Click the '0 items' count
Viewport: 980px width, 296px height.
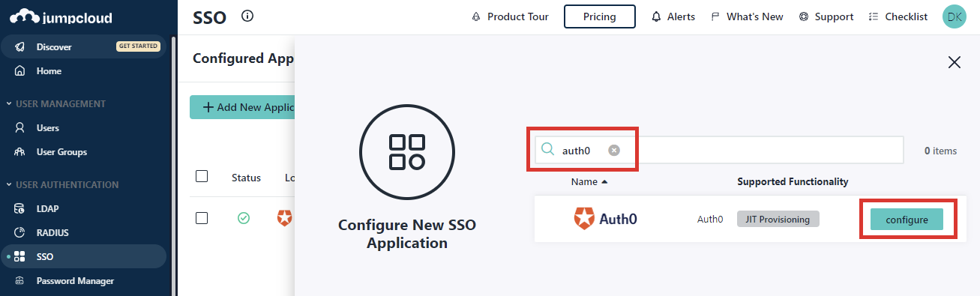coord(940,151)
